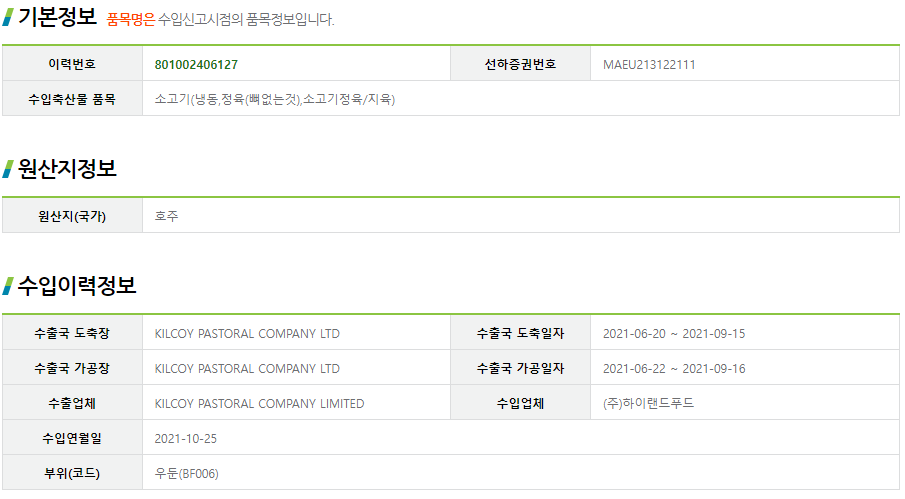Select exporter KILCOY PASTORAL COMPANY LIMITED
Image resolution: width=905 pixels, height=499 pixels.
[x=259, y=404]
